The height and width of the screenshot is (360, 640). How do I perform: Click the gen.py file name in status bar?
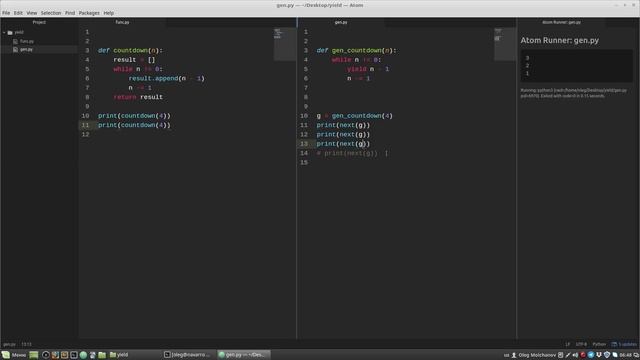pos(9,344)
